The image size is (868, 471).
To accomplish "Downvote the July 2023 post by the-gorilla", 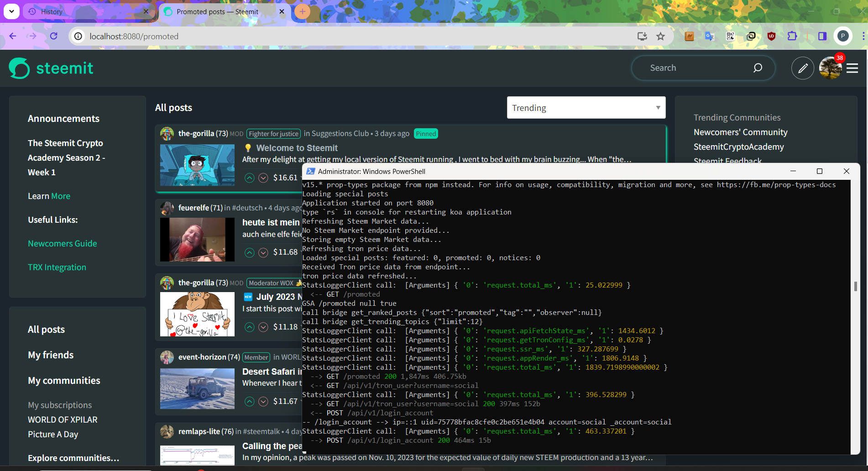I will [x=263, y=327].
